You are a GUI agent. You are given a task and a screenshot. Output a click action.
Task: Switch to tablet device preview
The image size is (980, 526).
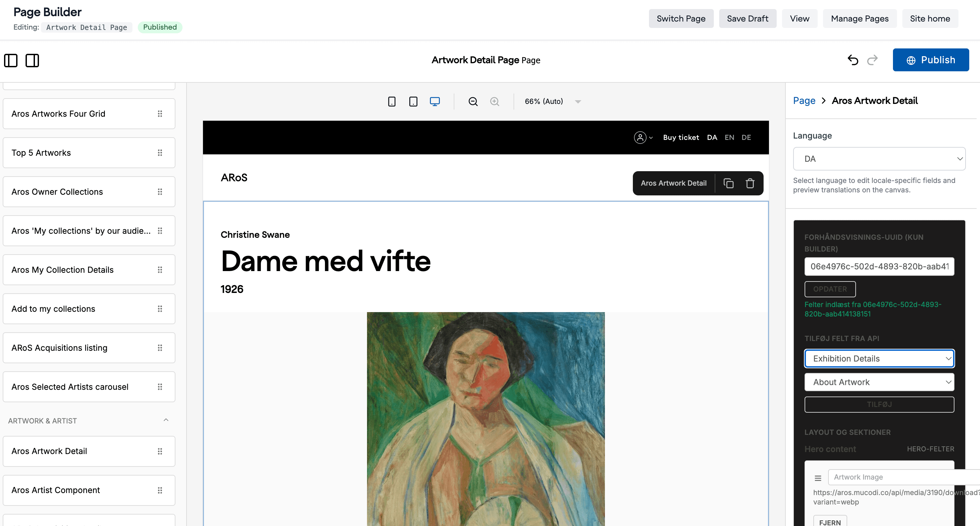pyautogui.click(x=413, y=101)
